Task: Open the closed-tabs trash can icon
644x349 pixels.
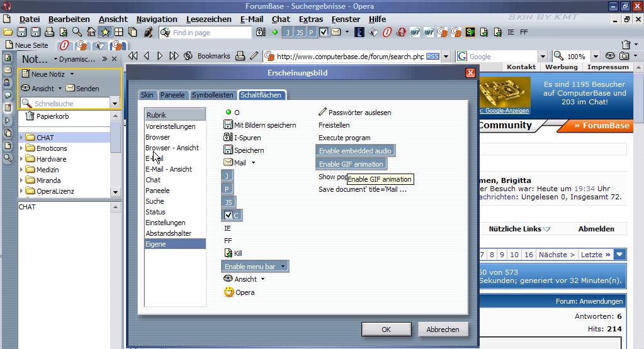Action: coord(626,45)
